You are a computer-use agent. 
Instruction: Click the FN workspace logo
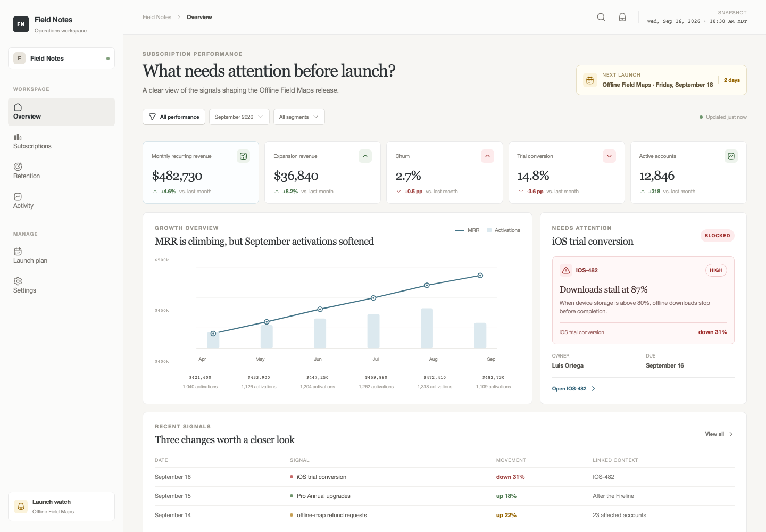pyautogui.click(x=21, y=24)
